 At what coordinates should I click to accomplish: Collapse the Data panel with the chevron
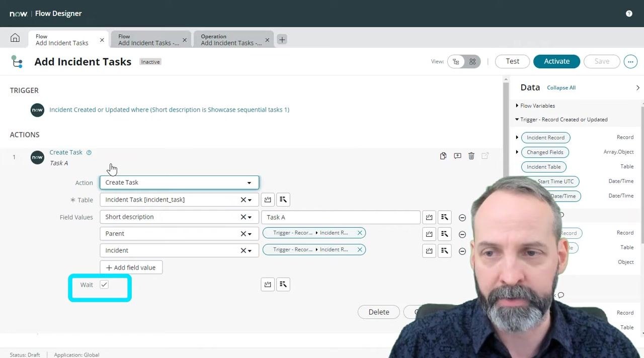click(637, 87)
